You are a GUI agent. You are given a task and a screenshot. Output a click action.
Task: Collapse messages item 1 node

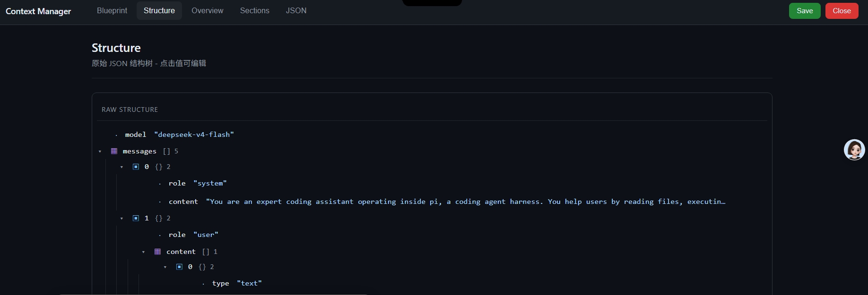click(122, 219)
